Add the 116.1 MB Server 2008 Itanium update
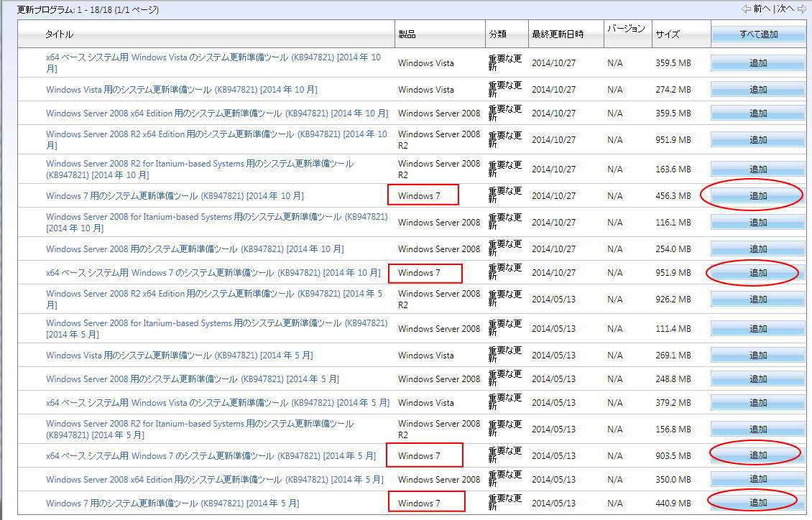This screenshot has width=812, height=520. click(x=758, y=223)
